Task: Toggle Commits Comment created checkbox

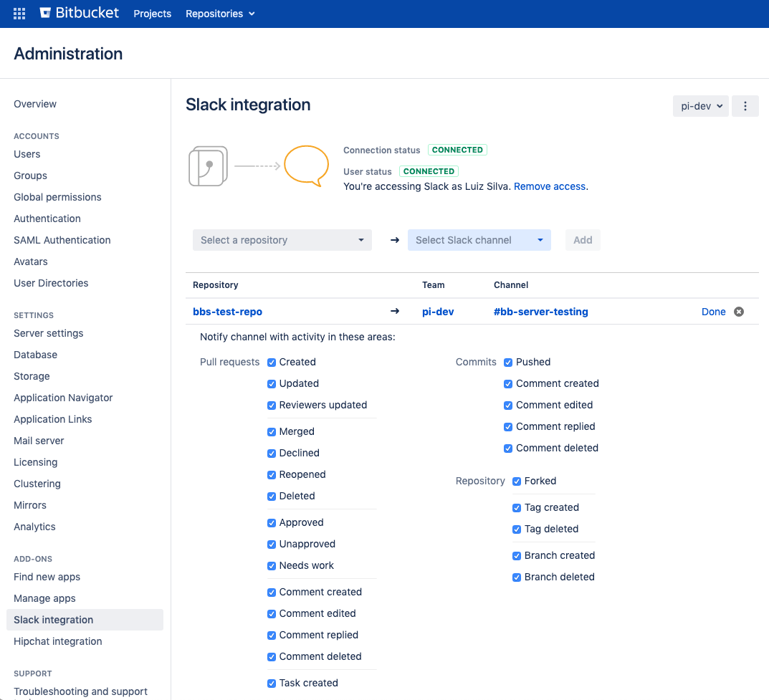Action: pyautogui.click(x=508, y=384)
